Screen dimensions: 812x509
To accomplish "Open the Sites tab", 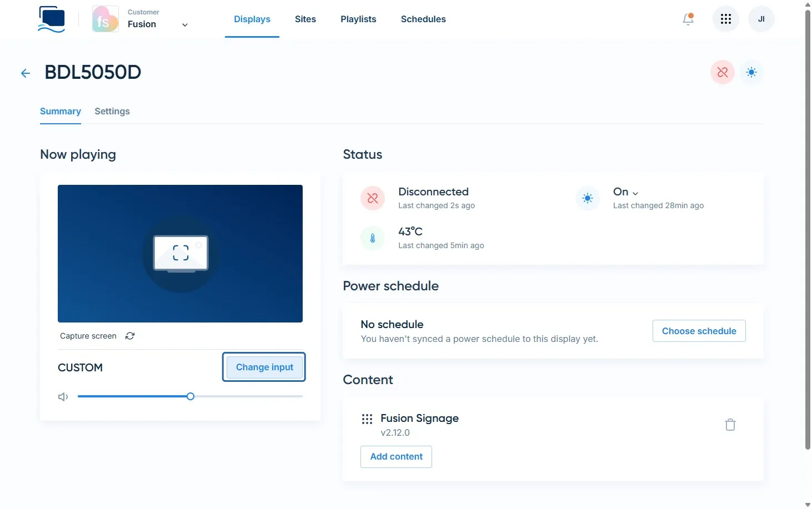I will (305, 19).
